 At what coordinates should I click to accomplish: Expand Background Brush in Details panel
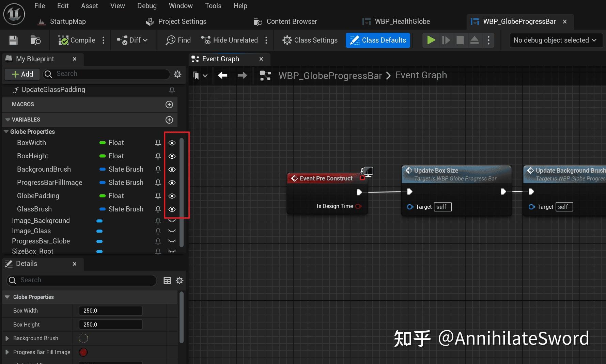7,338
